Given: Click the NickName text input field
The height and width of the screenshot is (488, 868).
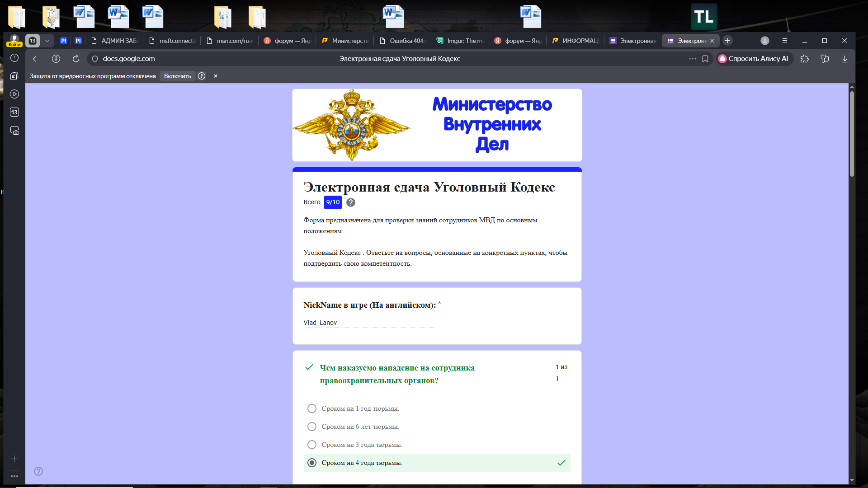Looking at the screenshot, I should click(370, 323).
